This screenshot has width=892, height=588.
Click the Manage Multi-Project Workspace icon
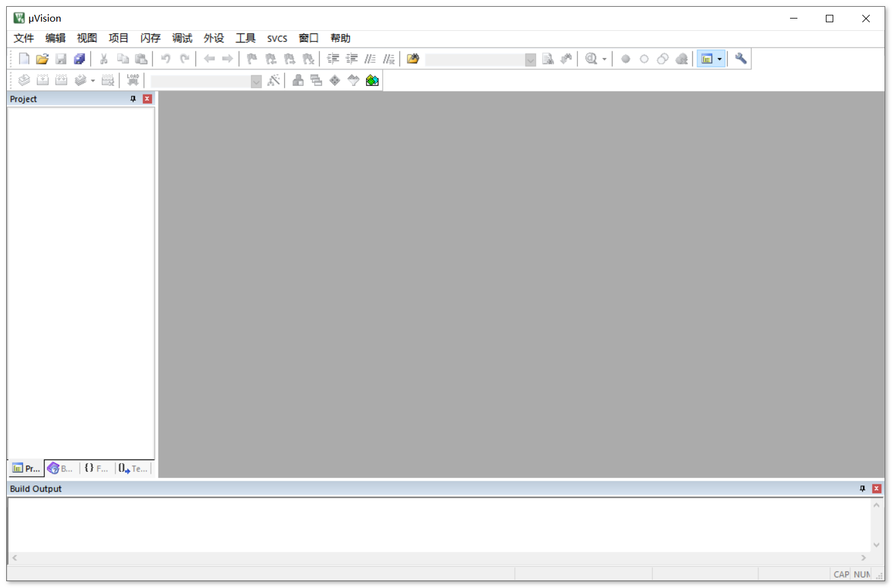(x=316, y=80)
